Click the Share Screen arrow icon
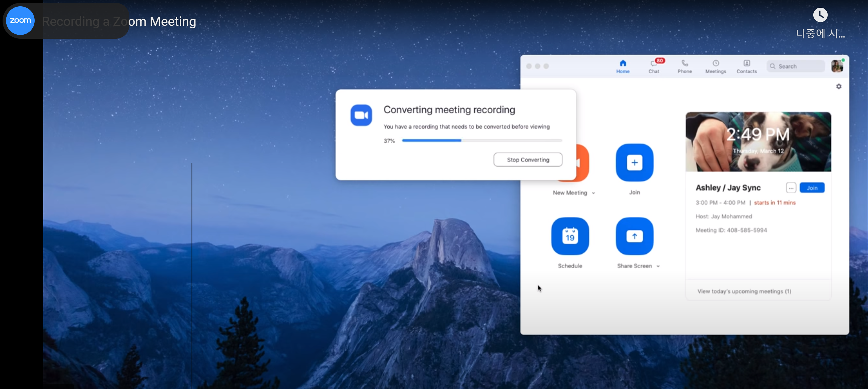 click(634, 236)
